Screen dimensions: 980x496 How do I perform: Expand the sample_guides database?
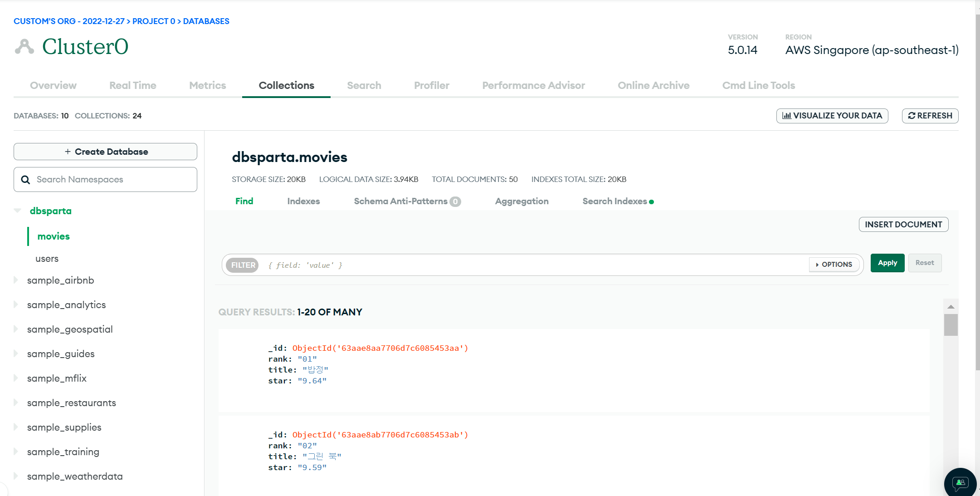[16, 354]
